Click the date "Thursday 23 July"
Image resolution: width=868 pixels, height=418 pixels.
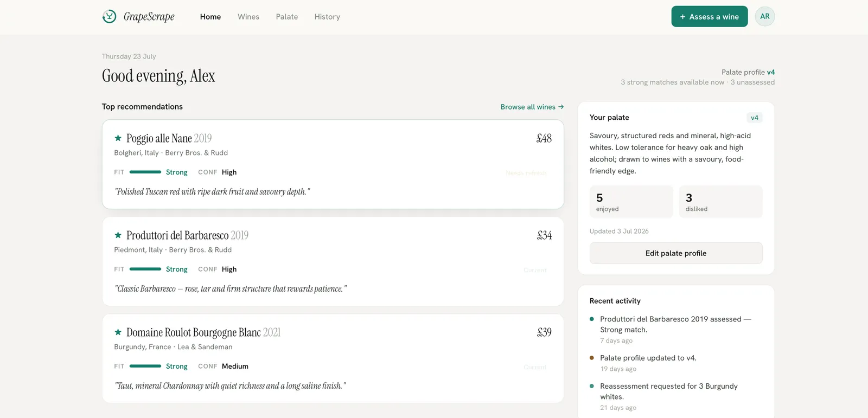click(129, 56)
